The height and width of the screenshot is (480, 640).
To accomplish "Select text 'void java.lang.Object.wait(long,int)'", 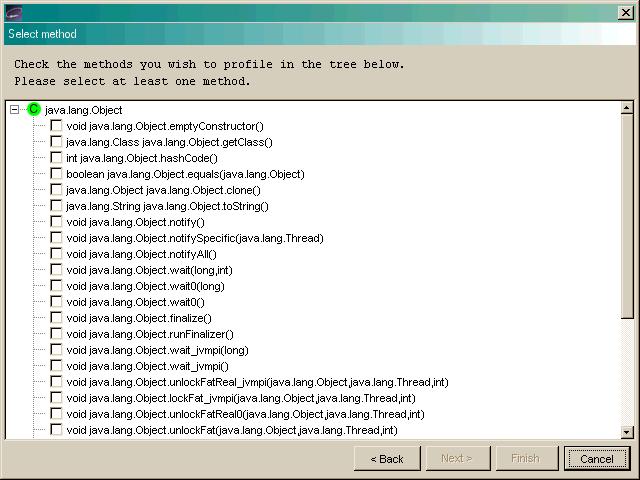I will [149, 270].
